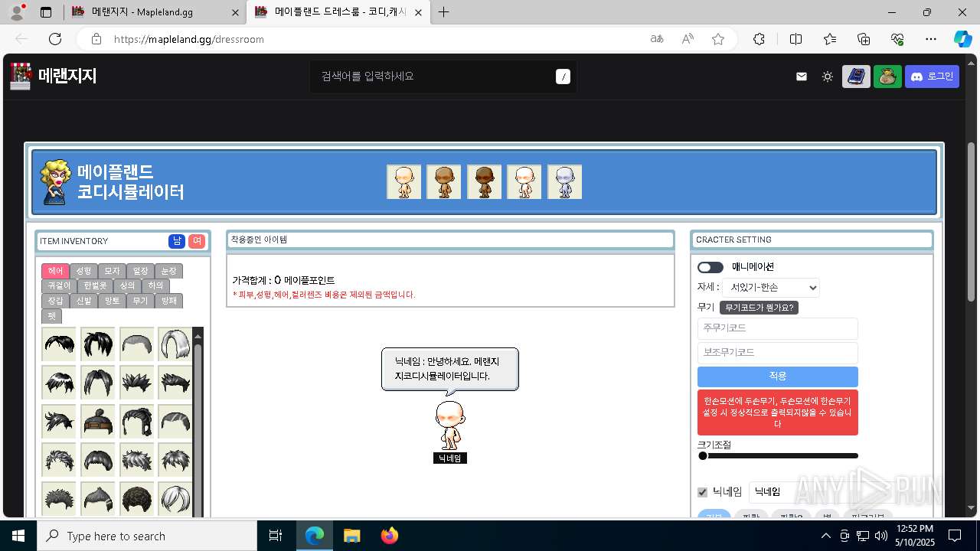Screen dimensions: 980x551
Task: Open the Windows Start menu
Action: [18, 536]
